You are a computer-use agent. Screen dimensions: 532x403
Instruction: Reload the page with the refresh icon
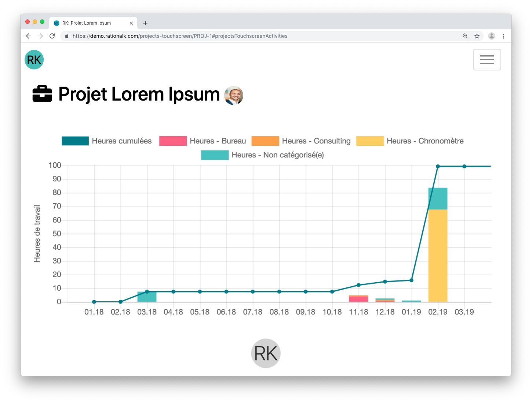point(52,36)
